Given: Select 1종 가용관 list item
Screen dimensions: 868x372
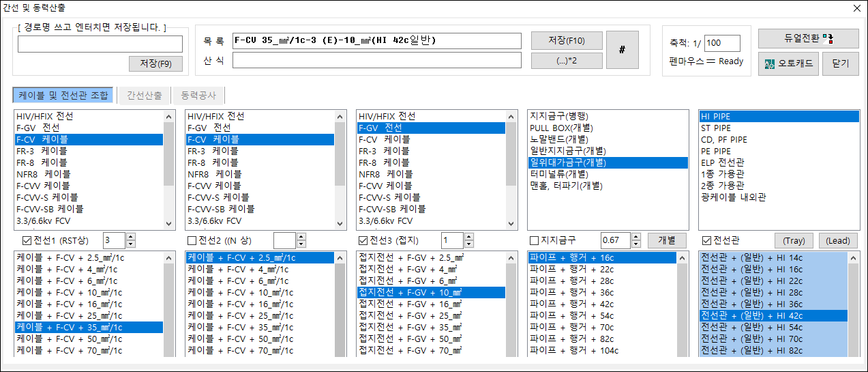Looking at the screenshot, I should [x=779, y=174].
